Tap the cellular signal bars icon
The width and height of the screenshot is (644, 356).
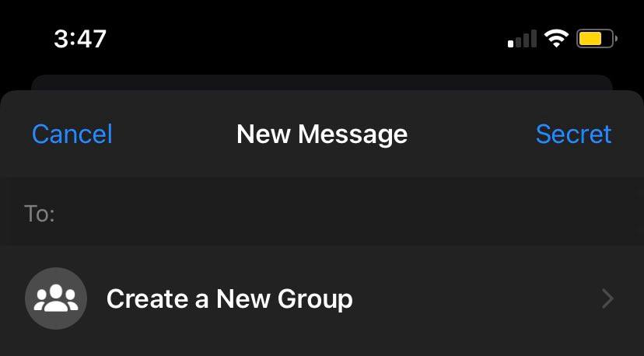[x=523, y=39]
